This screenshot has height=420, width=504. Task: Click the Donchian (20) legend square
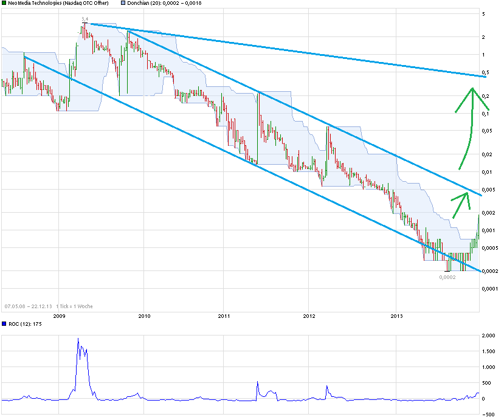123,3
